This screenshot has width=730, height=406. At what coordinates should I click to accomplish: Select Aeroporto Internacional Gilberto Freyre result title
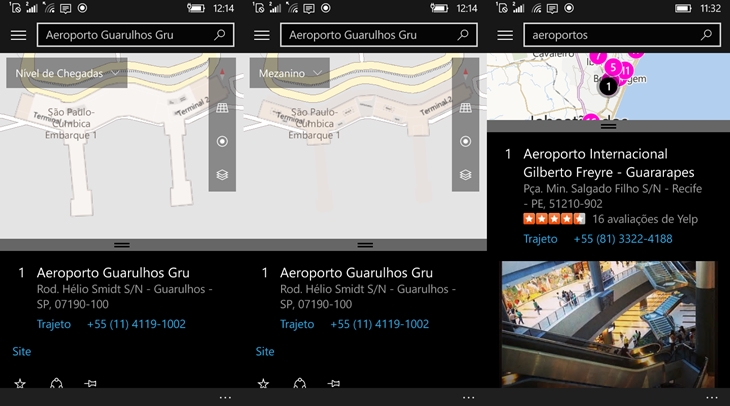(x=608, y=163)
